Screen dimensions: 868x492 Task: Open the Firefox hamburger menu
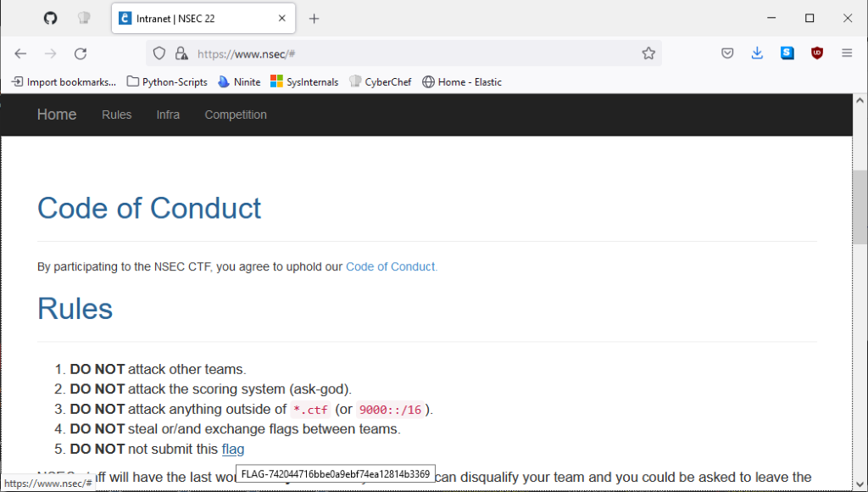847,53
